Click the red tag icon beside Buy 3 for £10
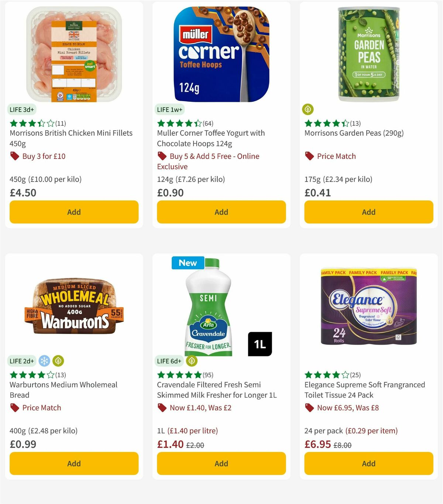The height and width of the screenshot is (504, 443). coord(15,156)
